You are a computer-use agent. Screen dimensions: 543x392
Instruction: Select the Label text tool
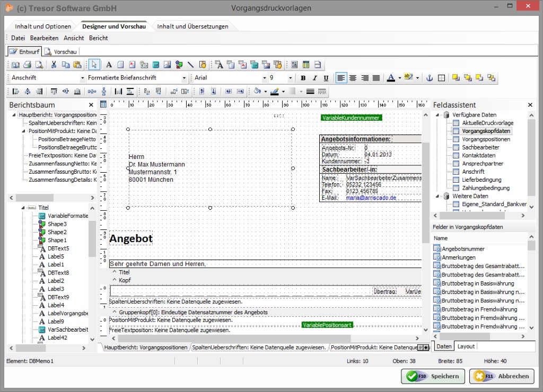click(x=109, y=65)
